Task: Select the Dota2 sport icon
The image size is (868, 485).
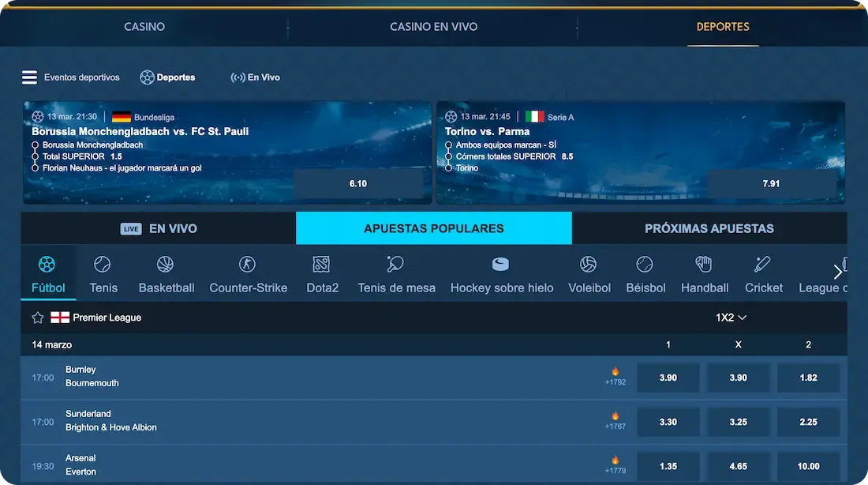Action: (321, 264)
